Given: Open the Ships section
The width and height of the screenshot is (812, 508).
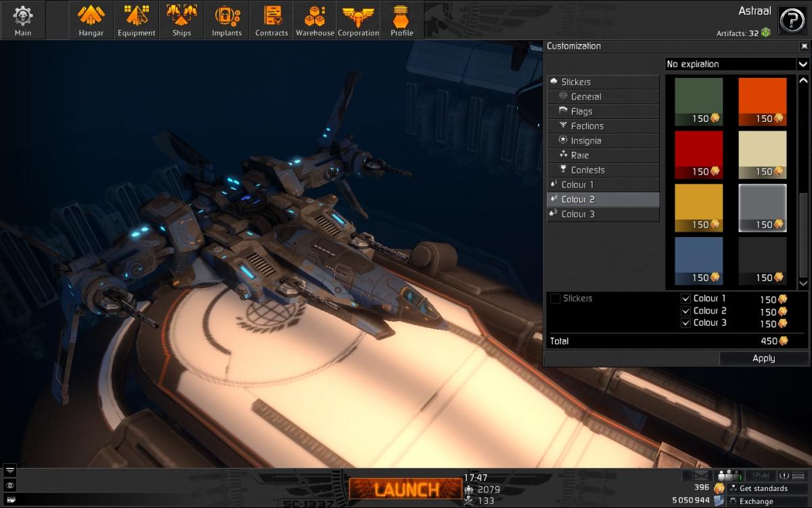Looking at the screenshot, I should click(x=181, y=20).
